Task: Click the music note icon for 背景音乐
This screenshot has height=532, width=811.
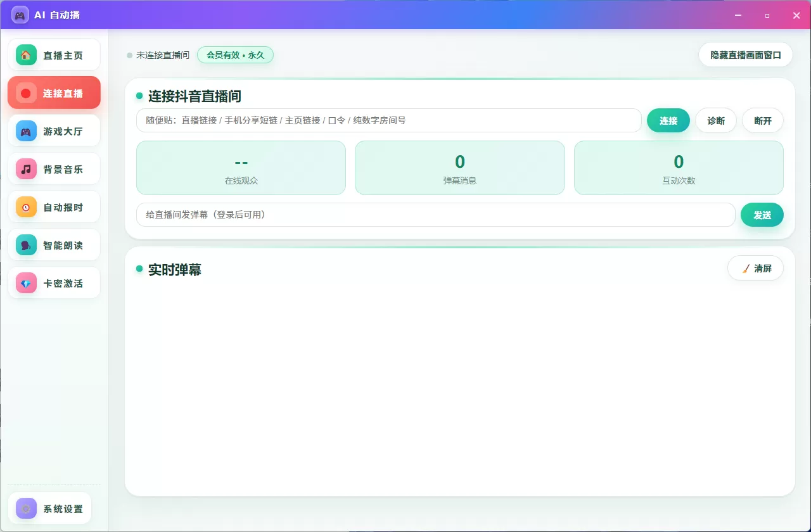Action: [26, 169]
